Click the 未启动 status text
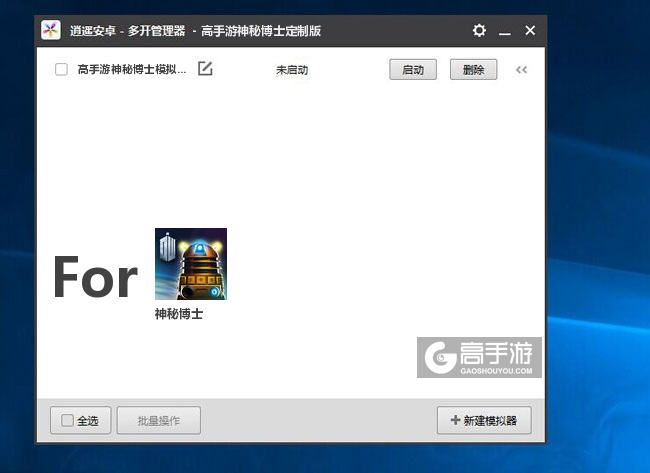 (x=293, y=70)
